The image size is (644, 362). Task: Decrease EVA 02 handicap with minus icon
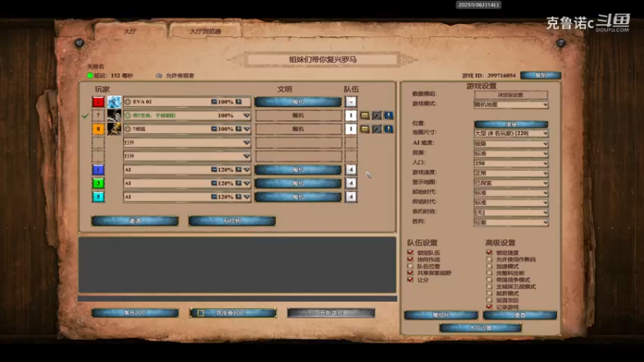(x=214, y=101)
